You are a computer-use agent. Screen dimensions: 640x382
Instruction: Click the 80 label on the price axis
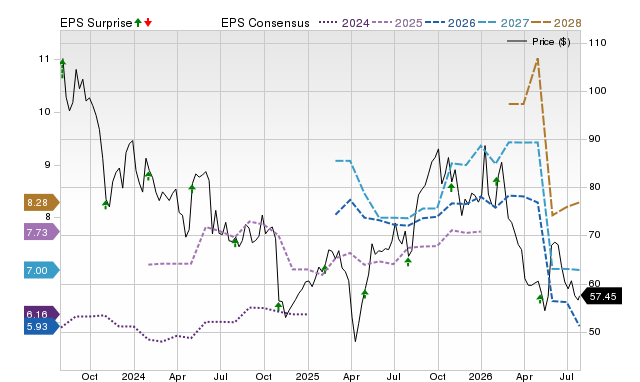point(594,187)
